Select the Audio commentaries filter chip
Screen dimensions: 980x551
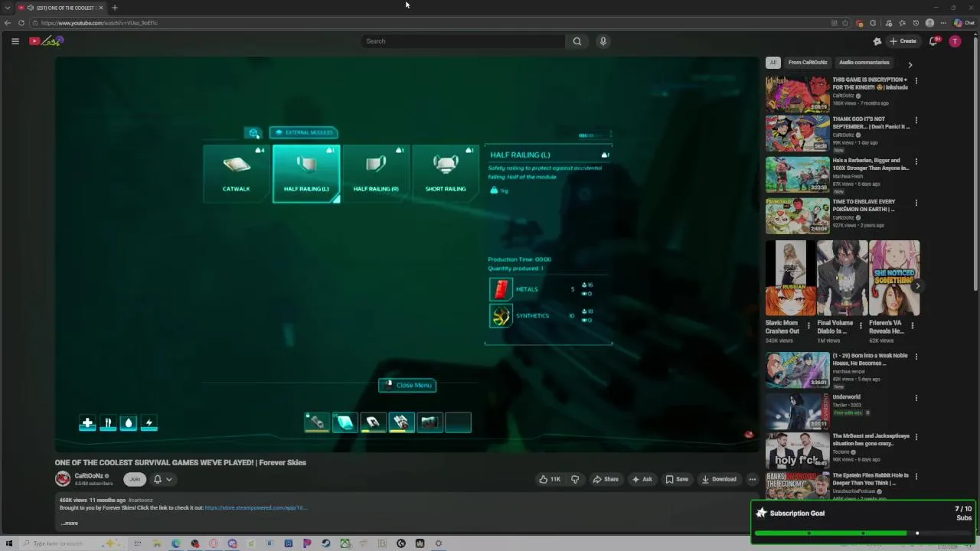click(x=864, y=63)
